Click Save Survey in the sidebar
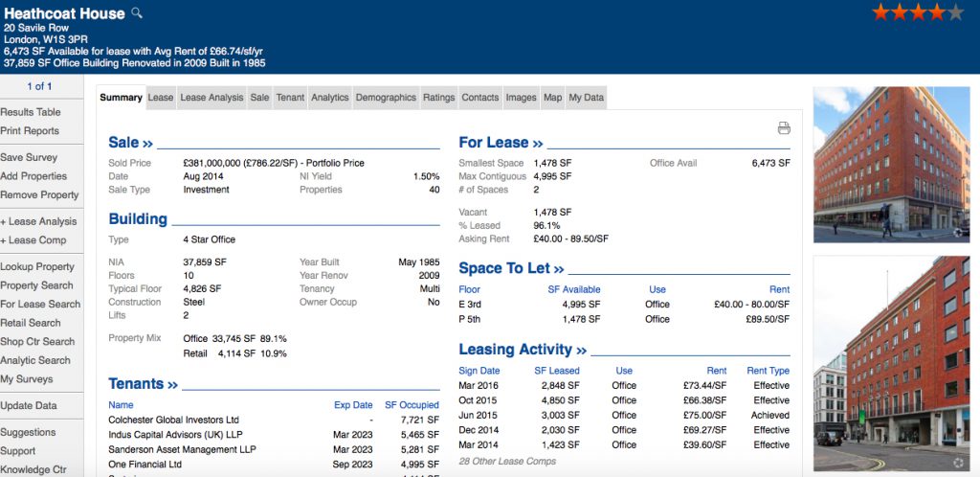The width and height of the screenshot is (980, 477). (29, 158)
